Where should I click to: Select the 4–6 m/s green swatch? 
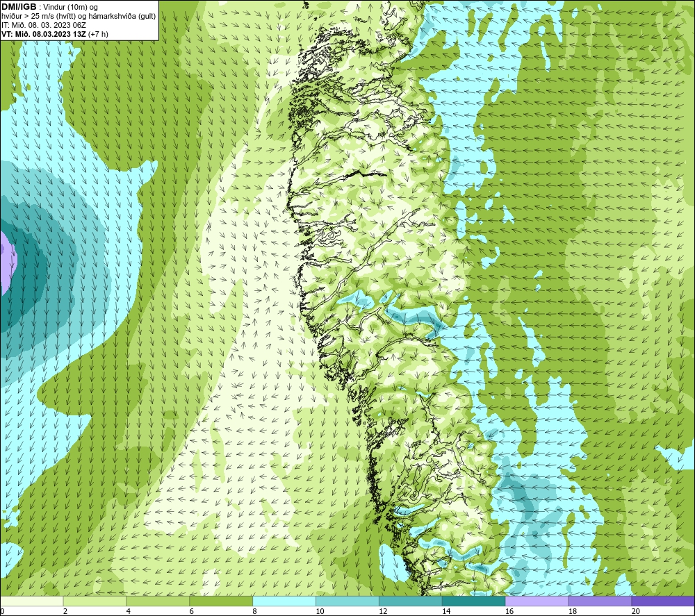click(158, 601)
